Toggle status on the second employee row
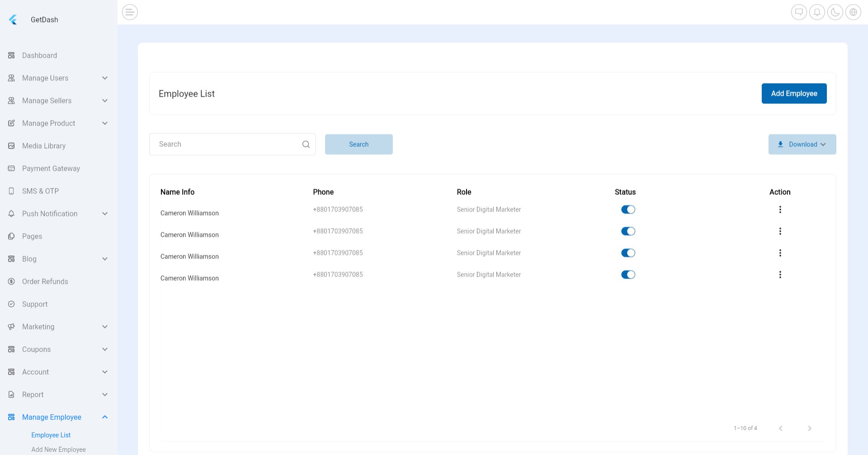Screen dimensions: 868x455 628,231
